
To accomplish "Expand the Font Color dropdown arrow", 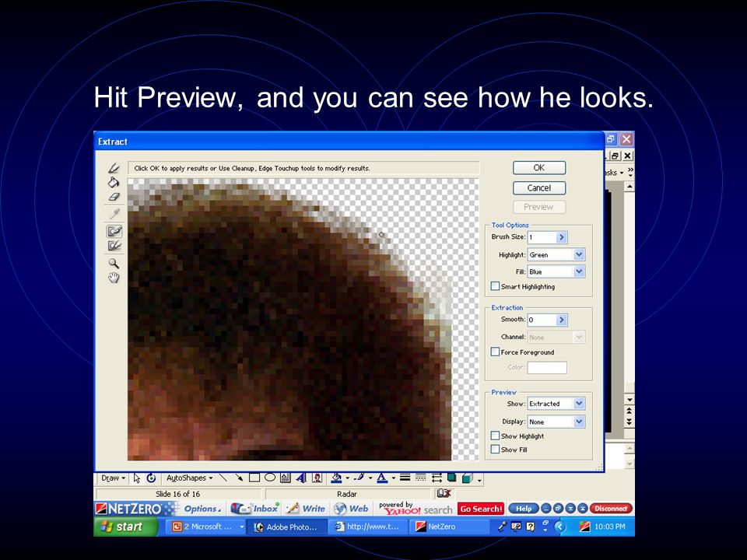I will click(394, 478).
